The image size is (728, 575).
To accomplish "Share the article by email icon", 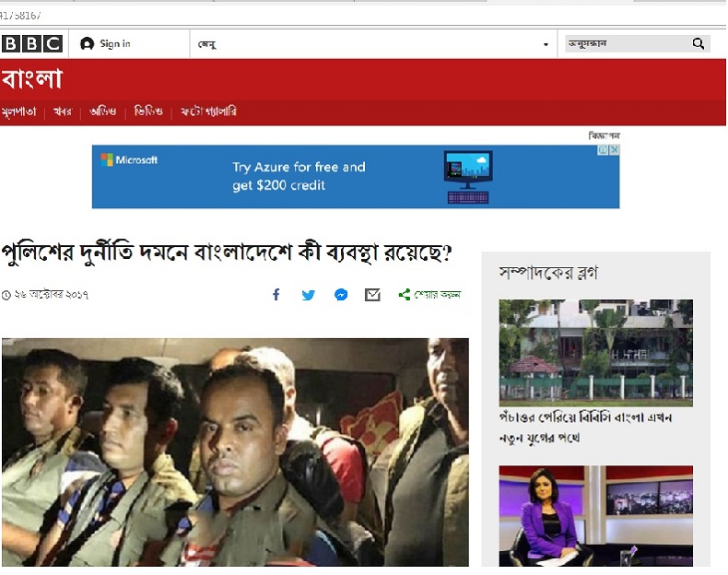I will [x=372, y=295].
